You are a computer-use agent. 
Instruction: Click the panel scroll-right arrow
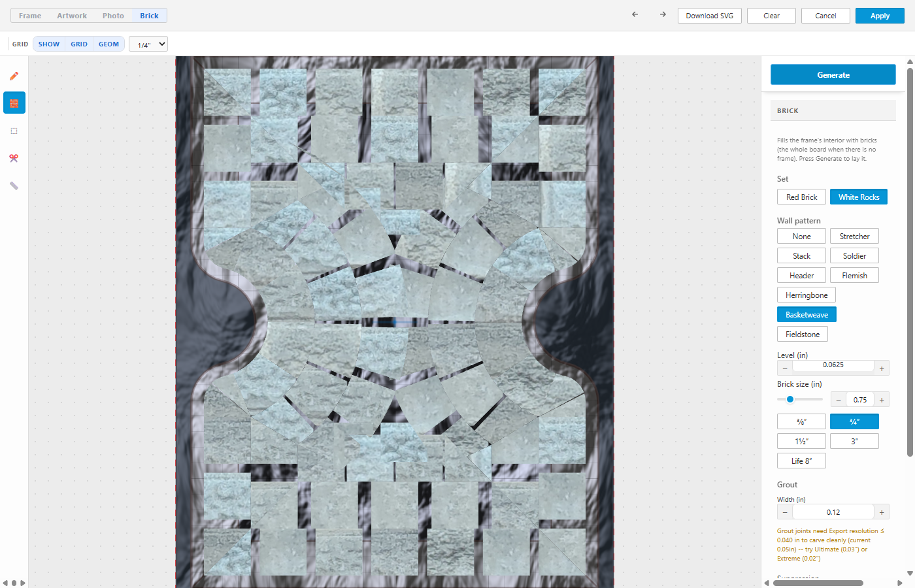point(899,583)
